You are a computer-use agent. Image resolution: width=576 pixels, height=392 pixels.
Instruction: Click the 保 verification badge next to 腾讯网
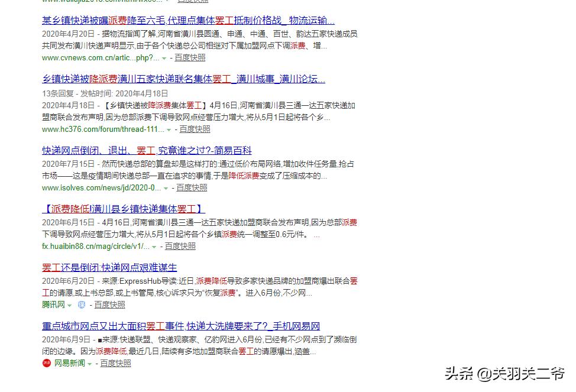82,304
